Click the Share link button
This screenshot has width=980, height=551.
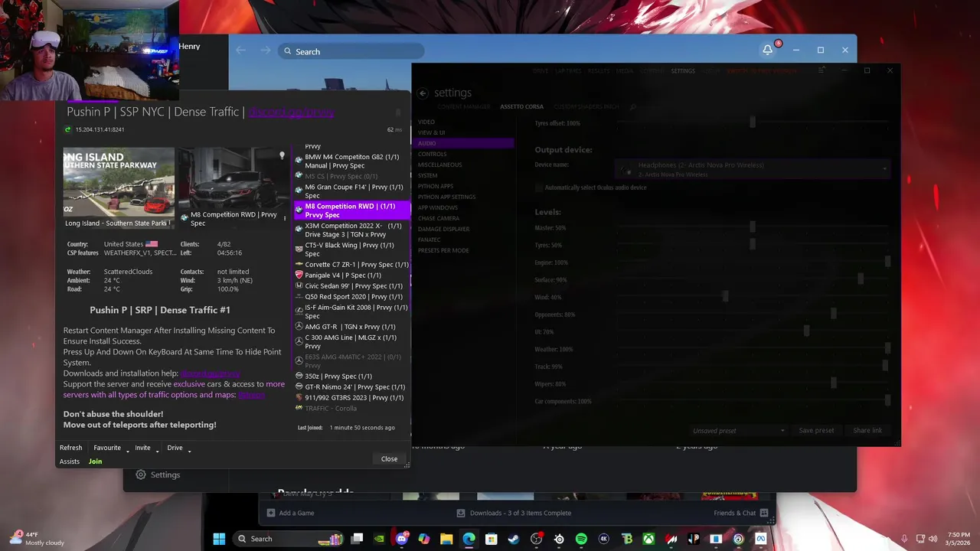click(x=867, y=431)
